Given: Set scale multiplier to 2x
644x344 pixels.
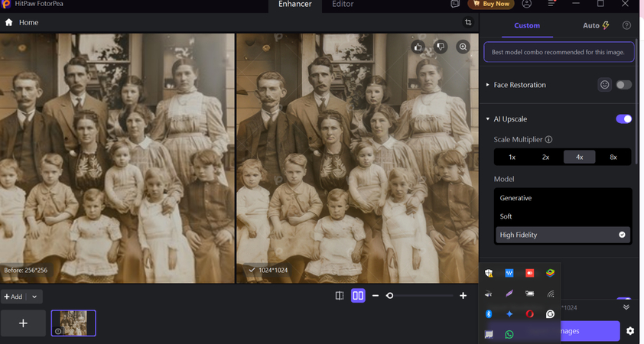Looking at the screenshot, I should [545, 157].
